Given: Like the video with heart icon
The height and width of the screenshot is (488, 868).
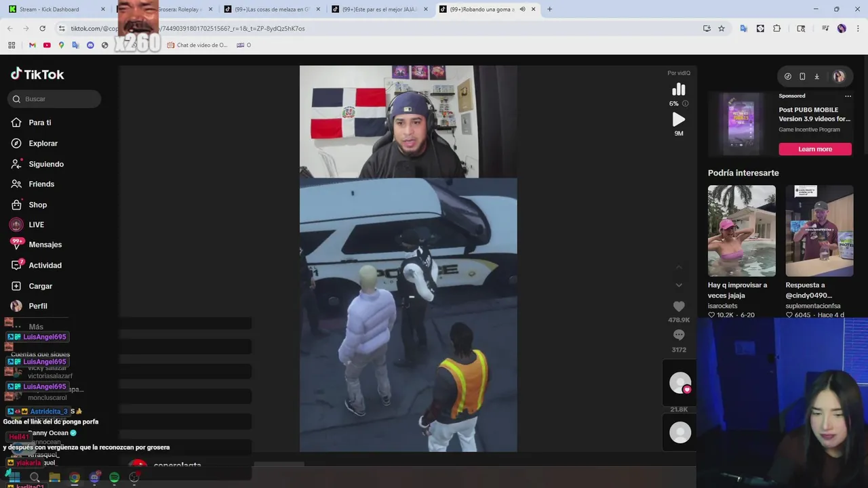Looking at the screenshot, I should pyautogui.click(x=679, y=306).
